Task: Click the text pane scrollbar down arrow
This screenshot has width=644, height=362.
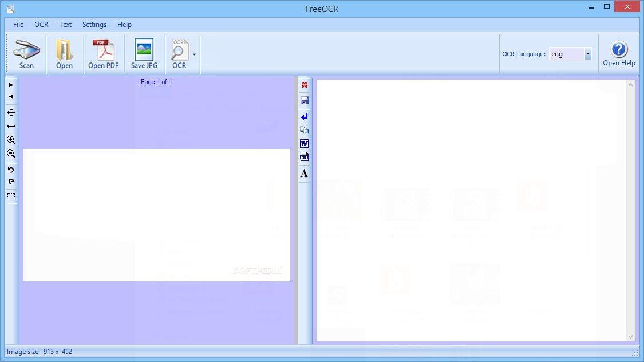Action: (x=631, y=337)
